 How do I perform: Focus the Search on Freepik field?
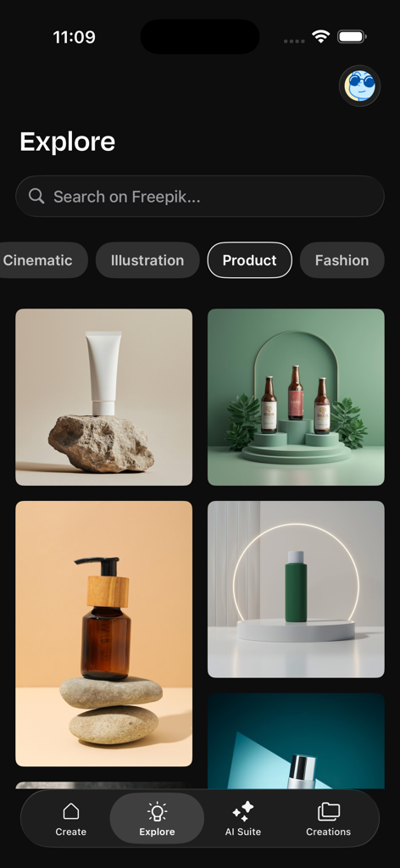pyautogui.click(x=200, y=196)
